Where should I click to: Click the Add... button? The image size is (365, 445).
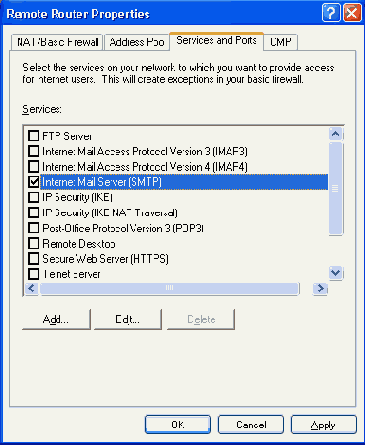(56, 319)
